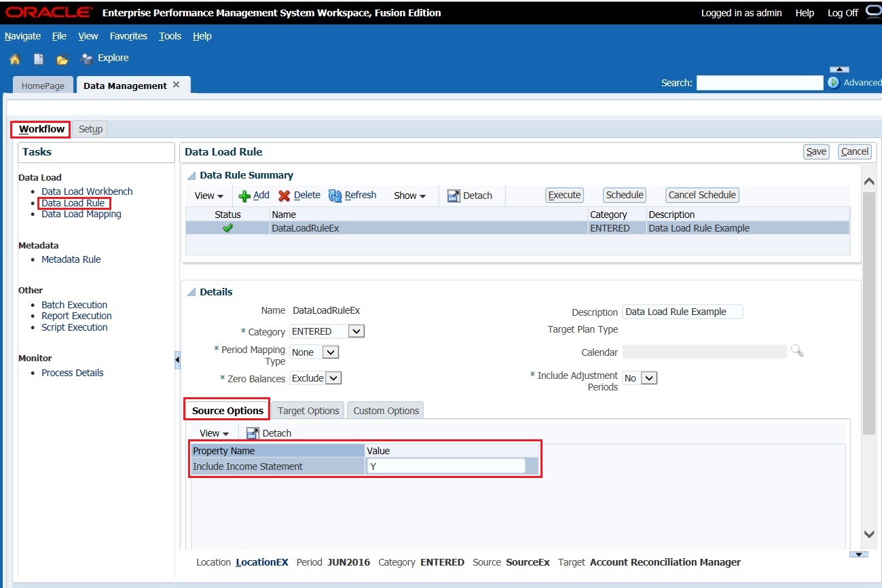
Task: Switch to the Target Options tab
Action: (308, 411)
